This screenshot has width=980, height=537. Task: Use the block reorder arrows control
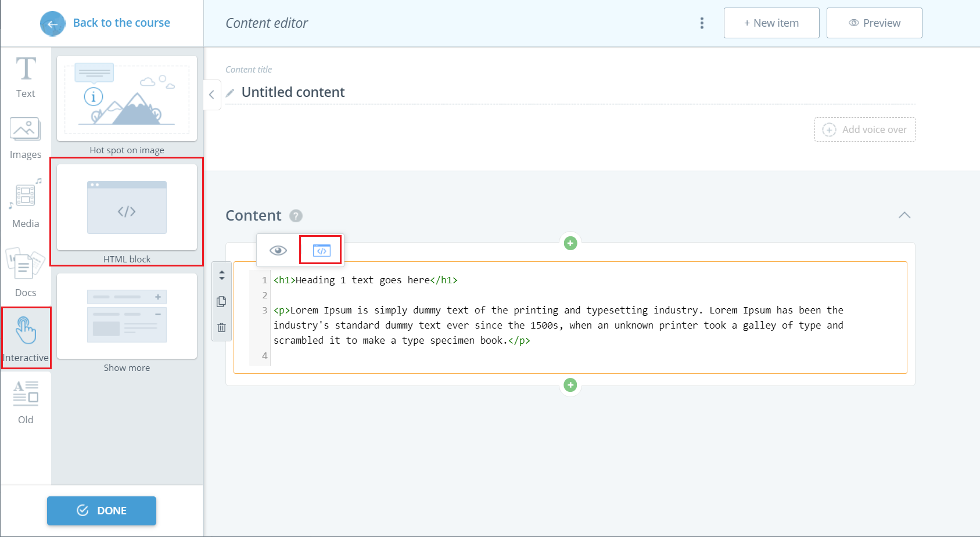pyautogui.click(x=221, y=275)
